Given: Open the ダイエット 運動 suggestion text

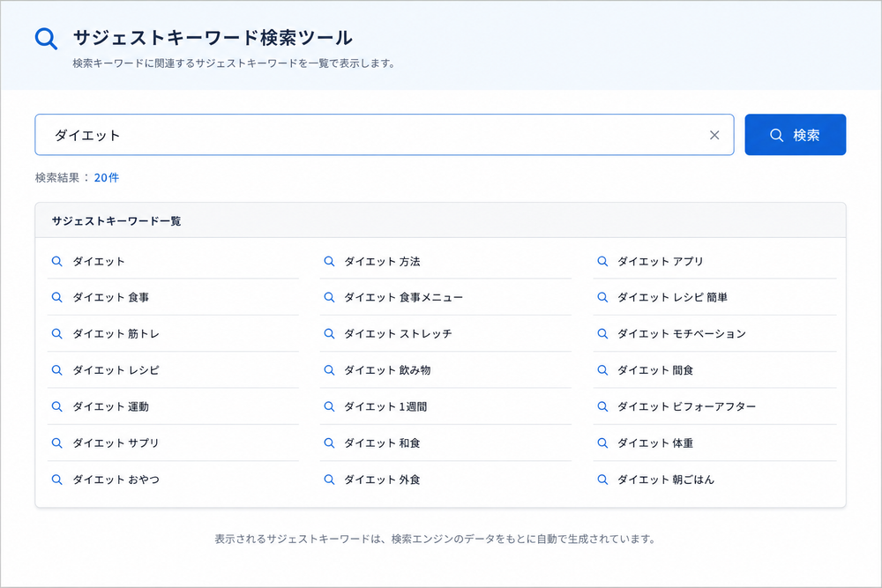Looking at the screenshot, I should 111,406.
